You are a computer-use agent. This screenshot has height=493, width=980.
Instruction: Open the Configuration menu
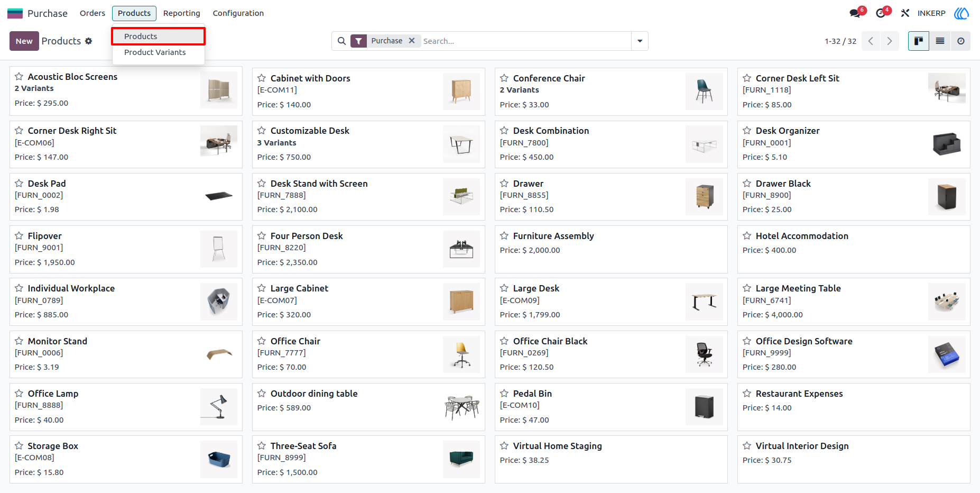pyautogui.click(x=238, y=13)
